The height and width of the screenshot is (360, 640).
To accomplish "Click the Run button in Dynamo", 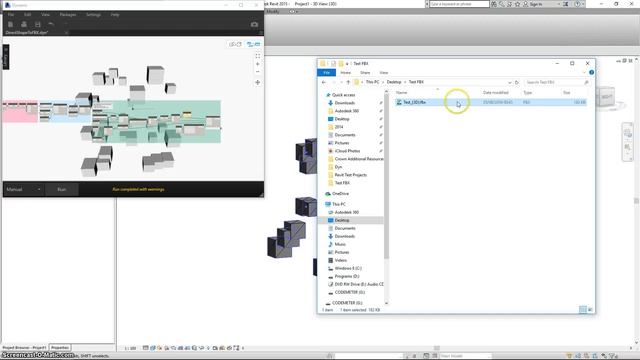I will coord(62,189).
